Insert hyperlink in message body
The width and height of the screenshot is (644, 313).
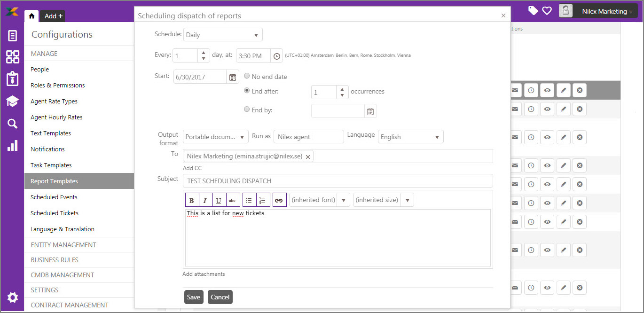[279, 200]
